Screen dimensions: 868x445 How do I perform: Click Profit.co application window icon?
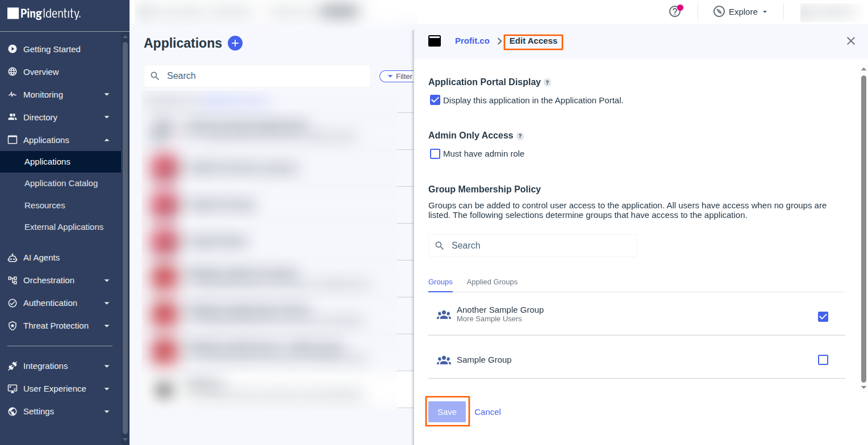(435, 41)
